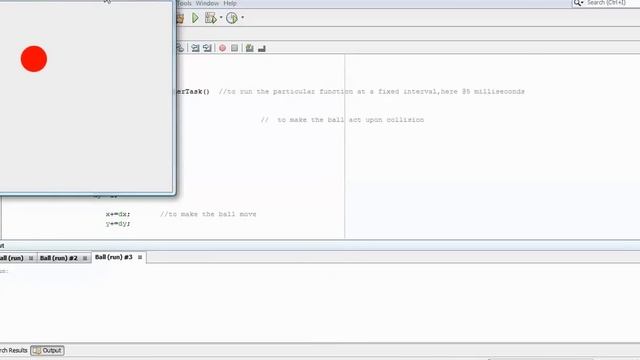Click the red ball in the Ball window
This screenshot has height=360, width=640.
(x=34, y=59)
